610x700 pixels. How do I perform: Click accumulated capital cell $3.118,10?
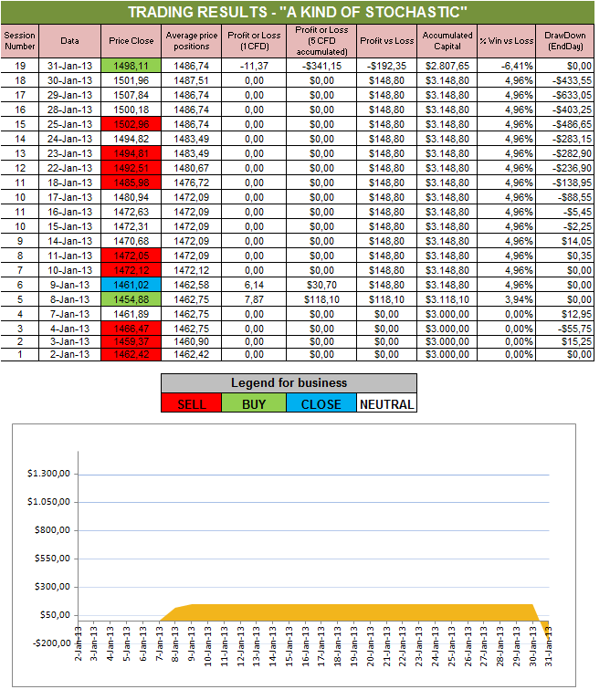[x=447, y=299]
